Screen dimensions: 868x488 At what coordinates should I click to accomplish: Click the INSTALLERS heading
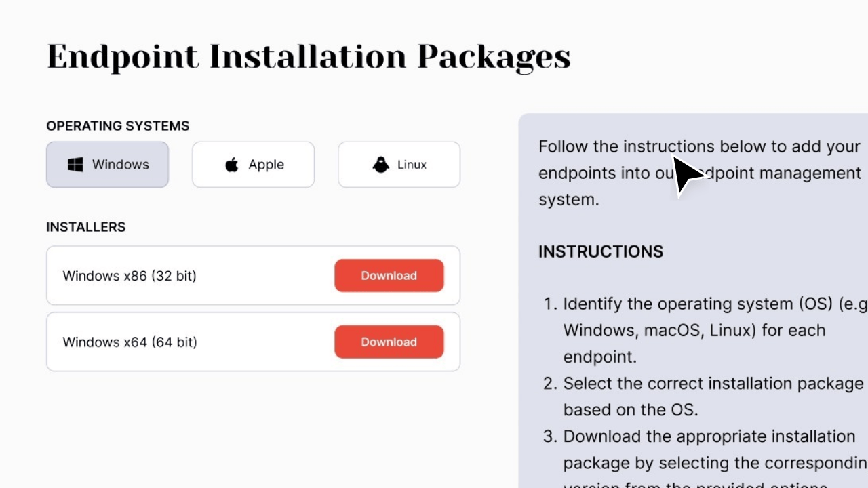(x=85, y=227)
